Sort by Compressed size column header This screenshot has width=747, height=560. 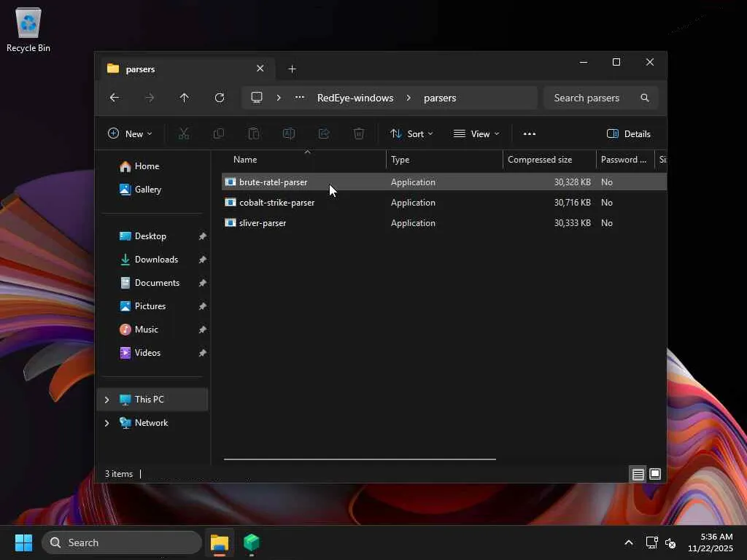coord(549,160)
